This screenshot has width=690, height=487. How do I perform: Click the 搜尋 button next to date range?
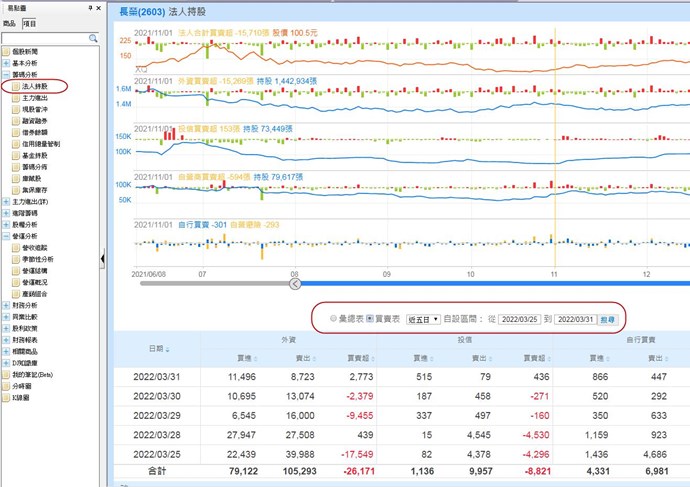click(608, 318)
